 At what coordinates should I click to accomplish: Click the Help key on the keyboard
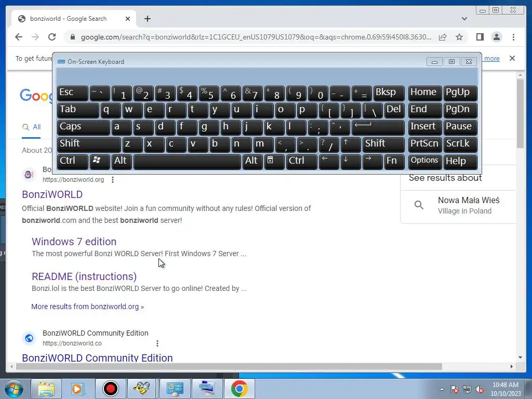(460, 162)
